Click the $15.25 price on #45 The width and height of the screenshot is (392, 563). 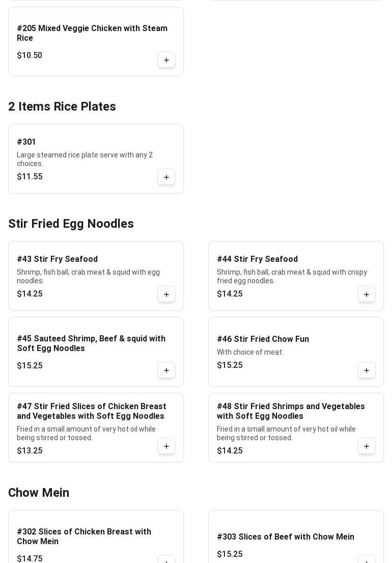30,366
